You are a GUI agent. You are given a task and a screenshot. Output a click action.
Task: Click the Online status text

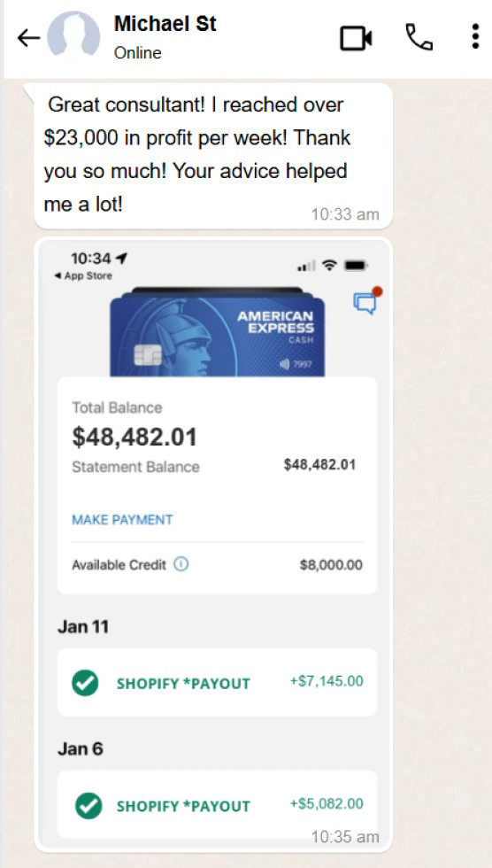point(138,53)
